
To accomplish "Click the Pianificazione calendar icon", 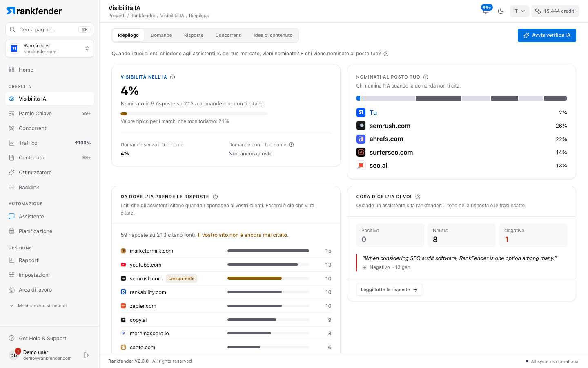I will coord(11,231).
